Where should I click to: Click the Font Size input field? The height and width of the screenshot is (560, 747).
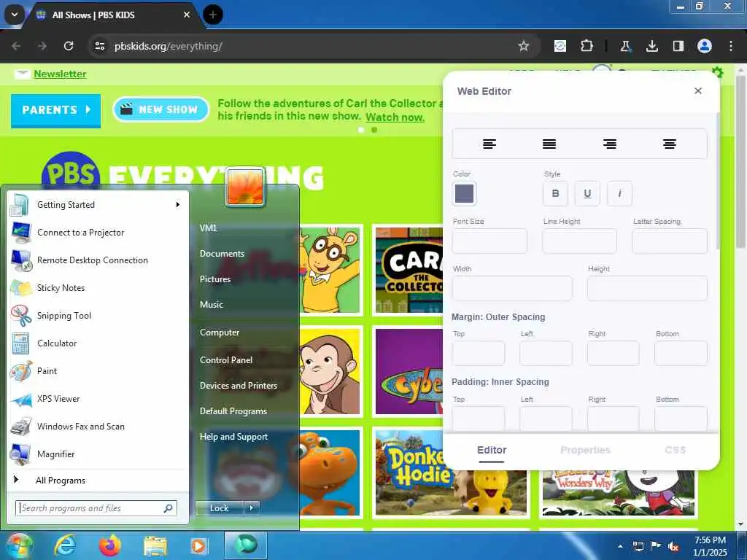pos(489,241)
